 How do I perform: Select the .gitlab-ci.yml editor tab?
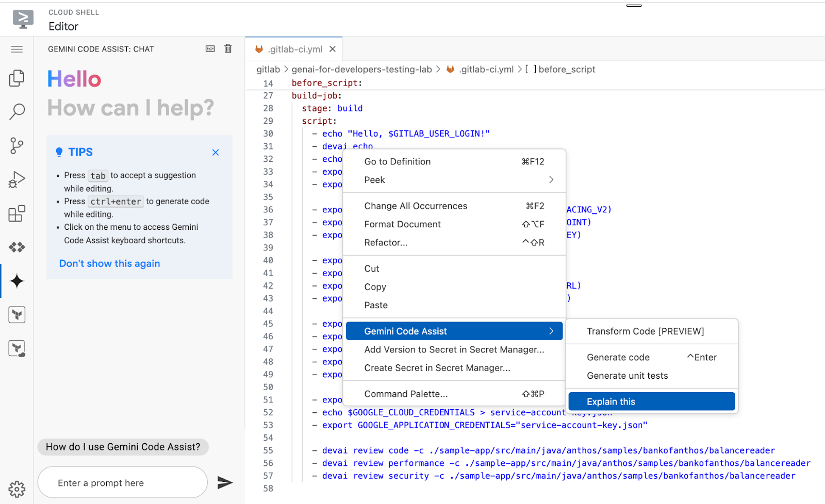point(294,49)
